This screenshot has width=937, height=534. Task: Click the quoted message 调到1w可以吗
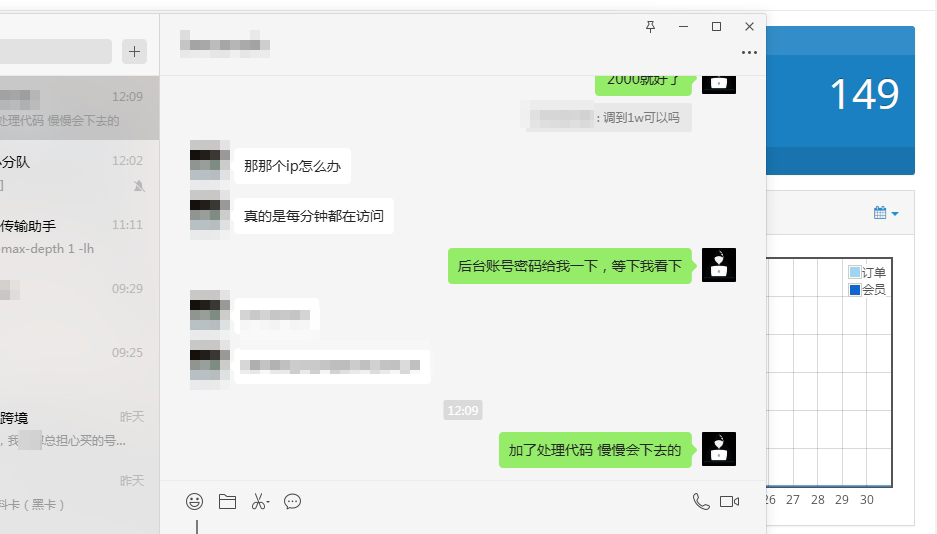coord(609,118)
